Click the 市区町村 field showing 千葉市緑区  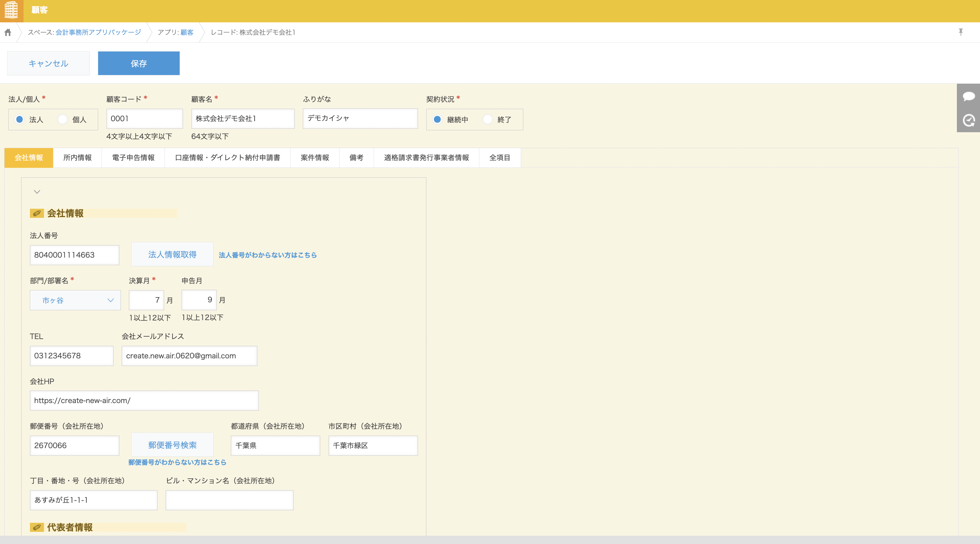click(373, 446)
